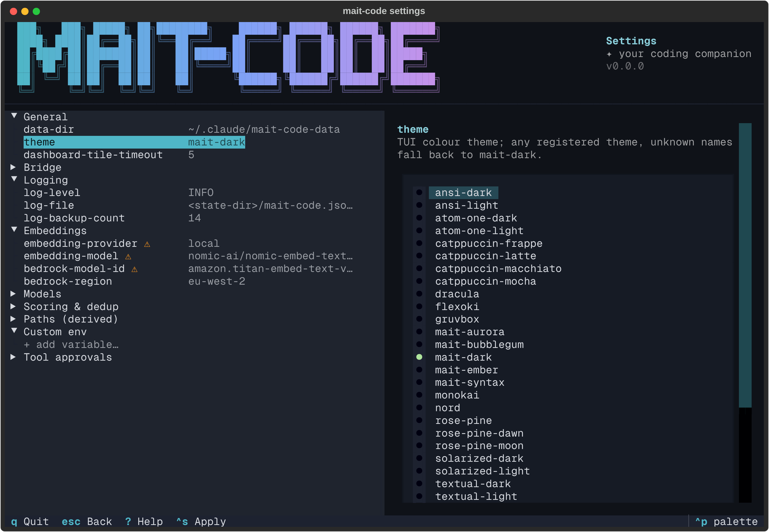
Task: Collapse the General section triangle
Action: [14, 116]
